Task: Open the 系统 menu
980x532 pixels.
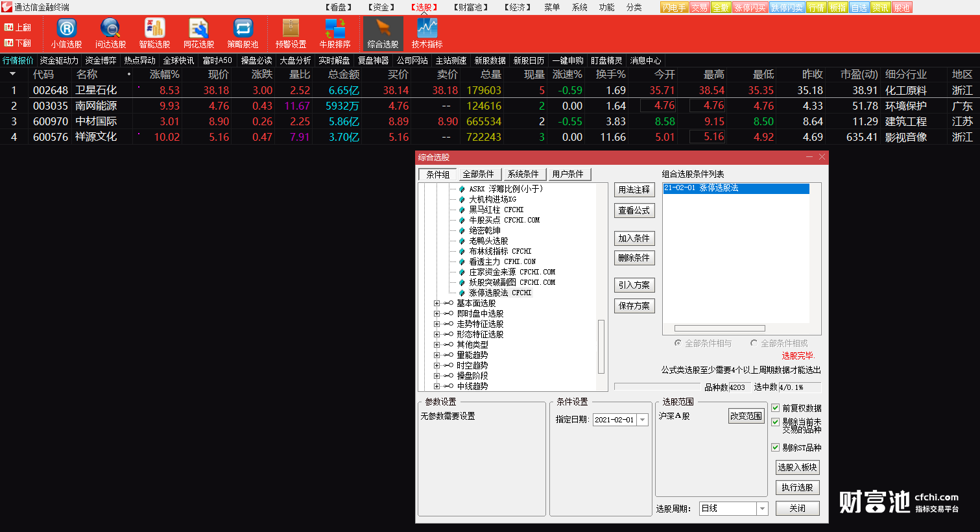Action: 579,7
